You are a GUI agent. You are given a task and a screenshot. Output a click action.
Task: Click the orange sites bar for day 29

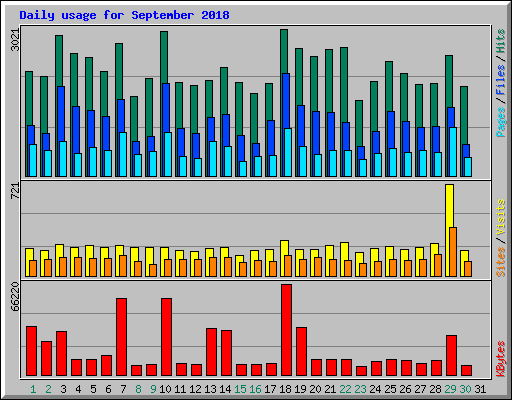[x=453, y=252]
